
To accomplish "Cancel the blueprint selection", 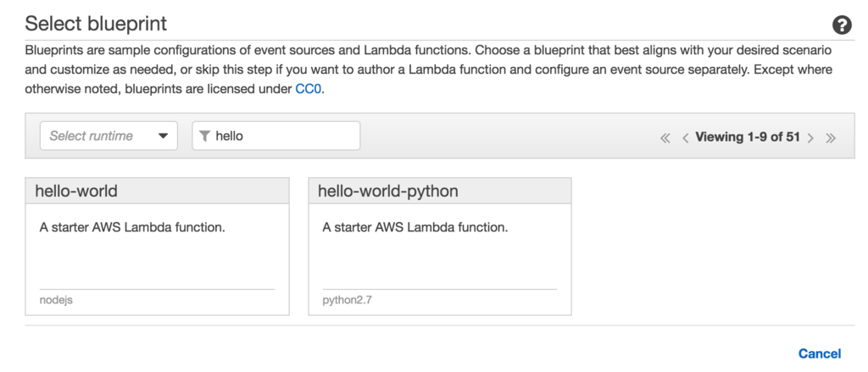I will pyautogui.click(x=820, y=353).
